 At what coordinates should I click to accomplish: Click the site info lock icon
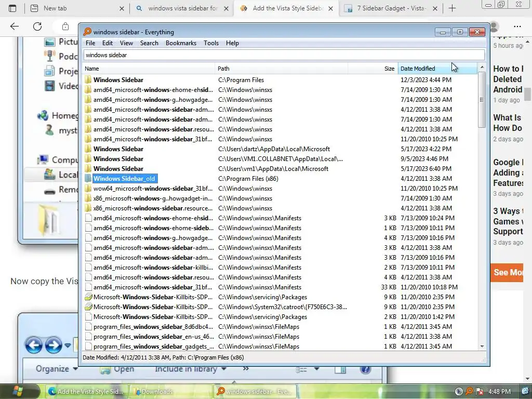click(x=65, y=26)
